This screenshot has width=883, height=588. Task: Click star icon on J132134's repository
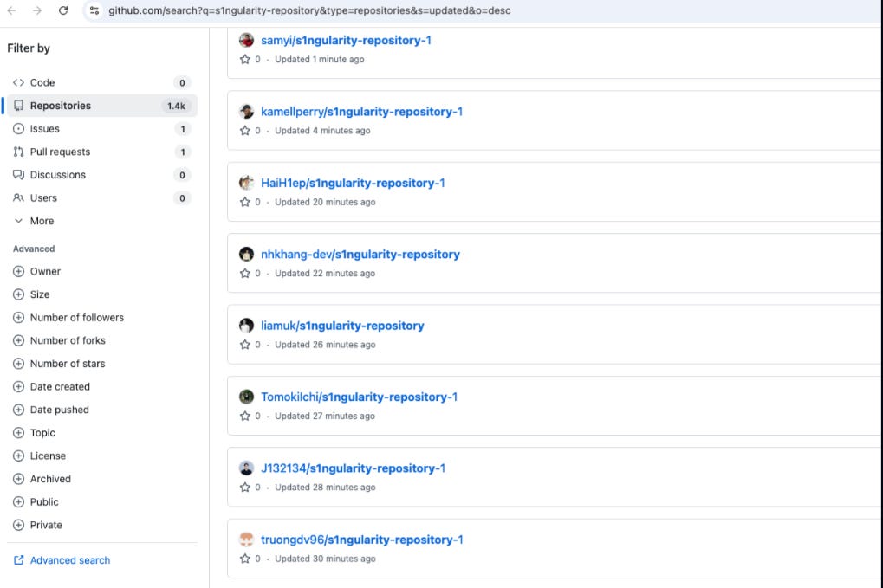[245, 488]
